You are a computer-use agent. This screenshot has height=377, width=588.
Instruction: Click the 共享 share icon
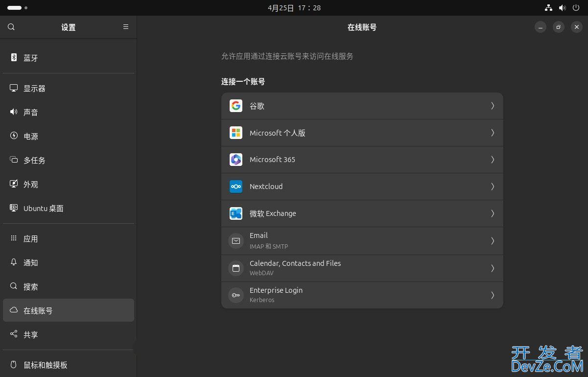tap(14, 334)
